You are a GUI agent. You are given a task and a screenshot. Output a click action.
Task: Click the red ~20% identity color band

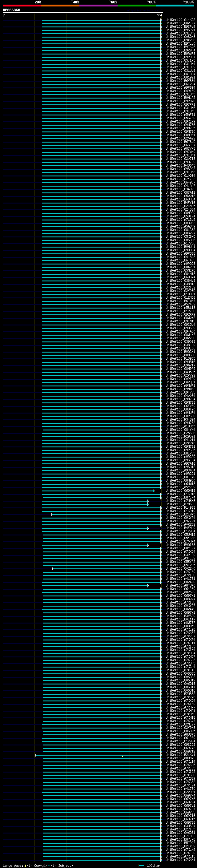click(x=22, y=6)
